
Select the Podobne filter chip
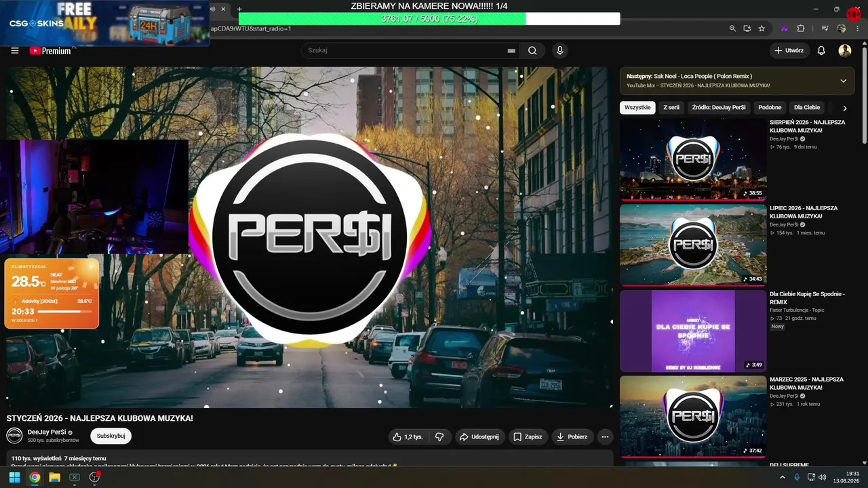pyautogui.click(x=770, y=108)
